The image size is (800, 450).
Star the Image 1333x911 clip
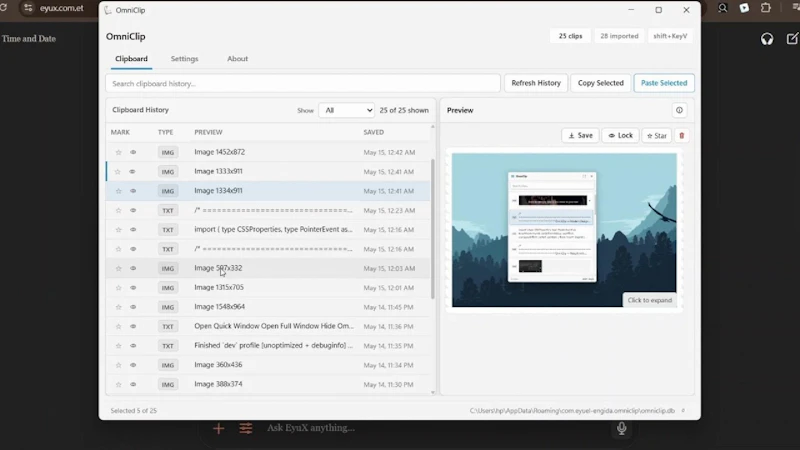[118, 171]
